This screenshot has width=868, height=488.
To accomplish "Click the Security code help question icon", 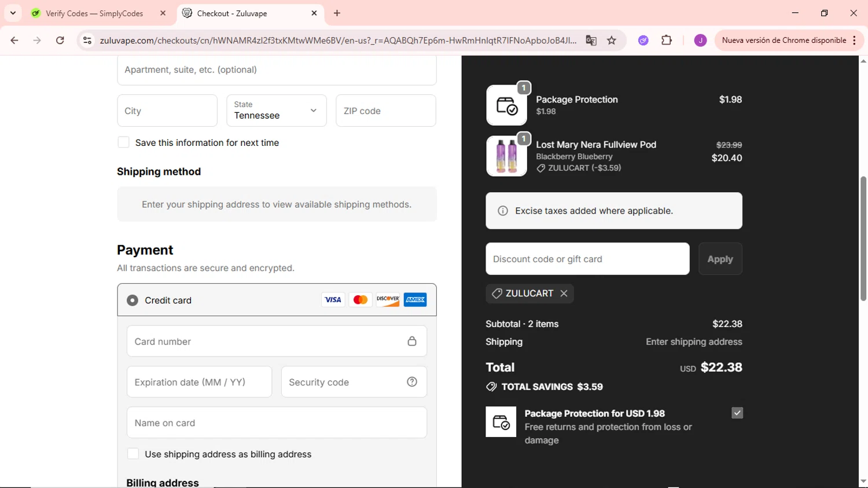I will pyautogui.click(x=412, y=382).
